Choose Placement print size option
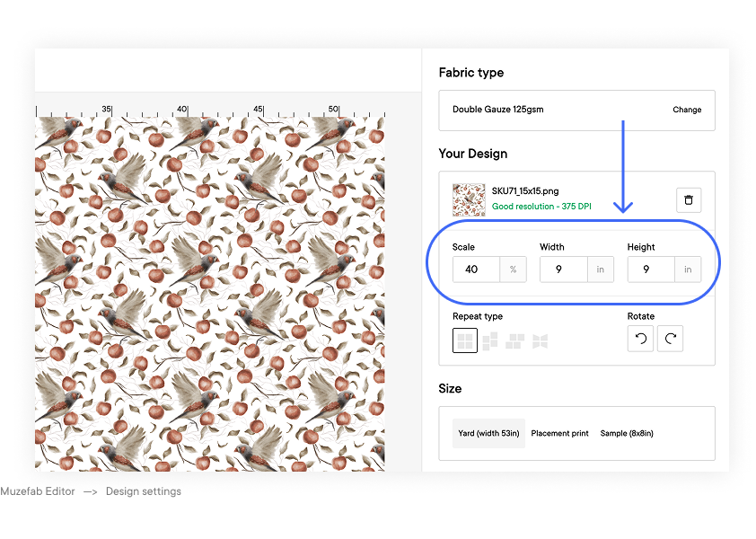The height and width of the screenshot is (539, 756). (559, 433)
